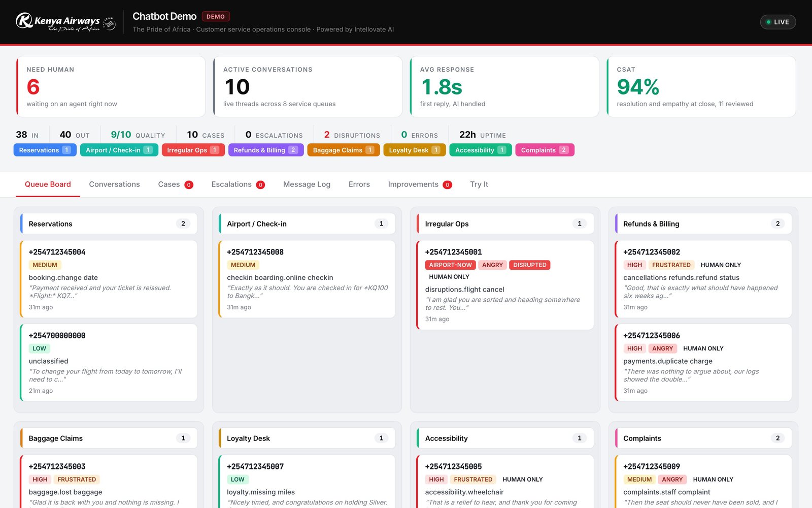
Task: Click the 10 CASES counter
Action: pyautogui.click(x=206, y=135)
